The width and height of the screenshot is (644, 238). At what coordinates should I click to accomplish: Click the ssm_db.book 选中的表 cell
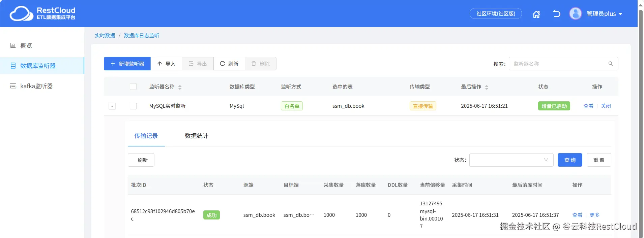[348, 106]
